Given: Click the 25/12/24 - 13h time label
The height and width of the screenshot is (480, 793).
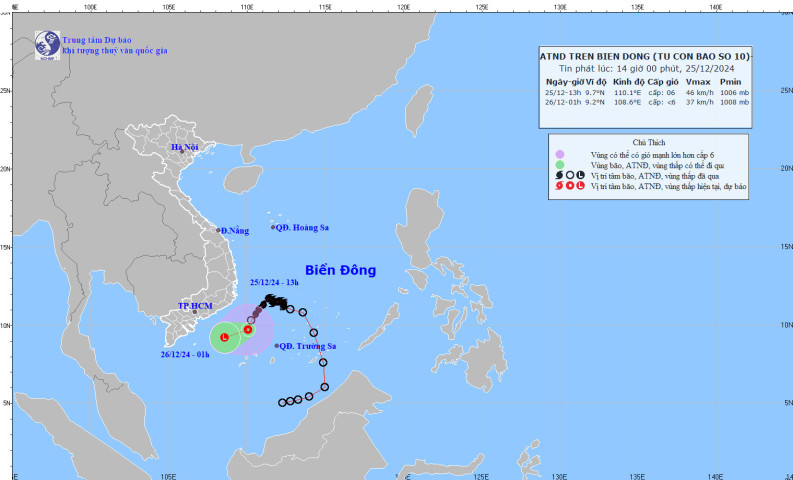Looking at the screenshot, I should point(274,282).
